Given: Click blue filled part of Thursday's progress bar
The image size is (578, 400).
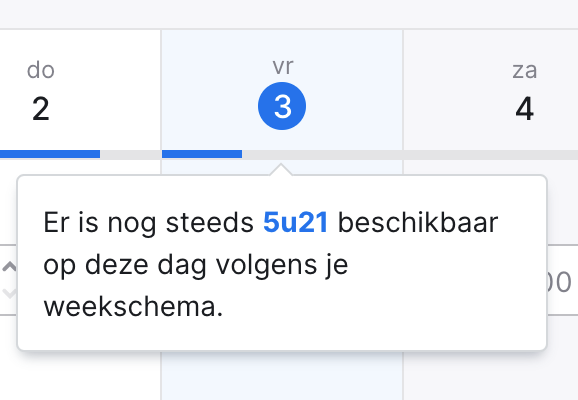Looking at the screenshot, I should [x=50, y=154].
